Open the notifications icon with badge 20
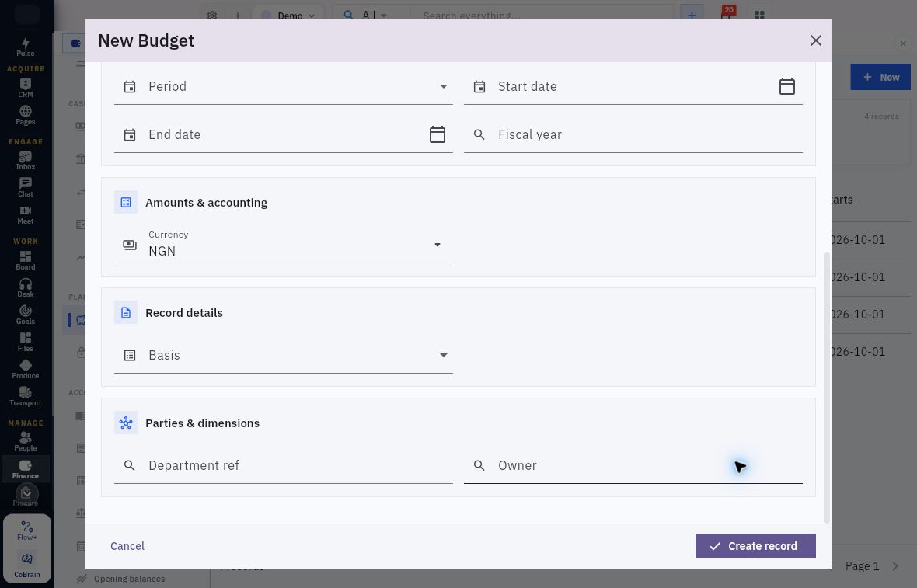This screenshot has width=917, height=588. (727, 14)
